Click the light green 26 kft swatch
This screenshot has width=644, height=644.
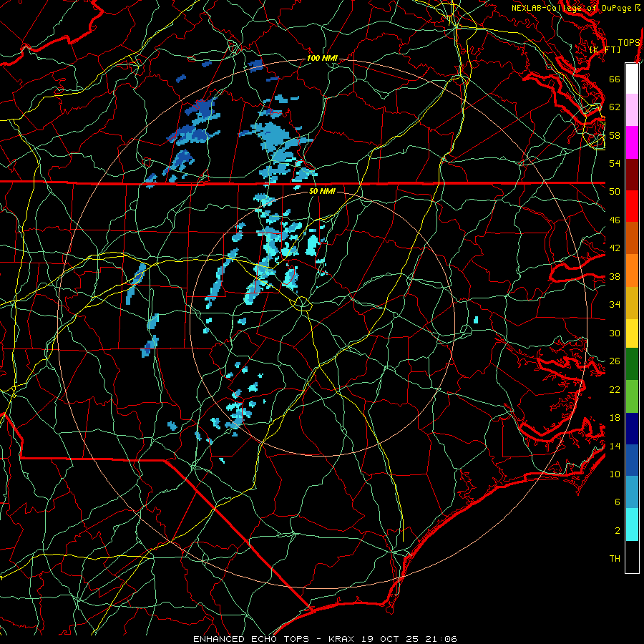coord(632,396)
